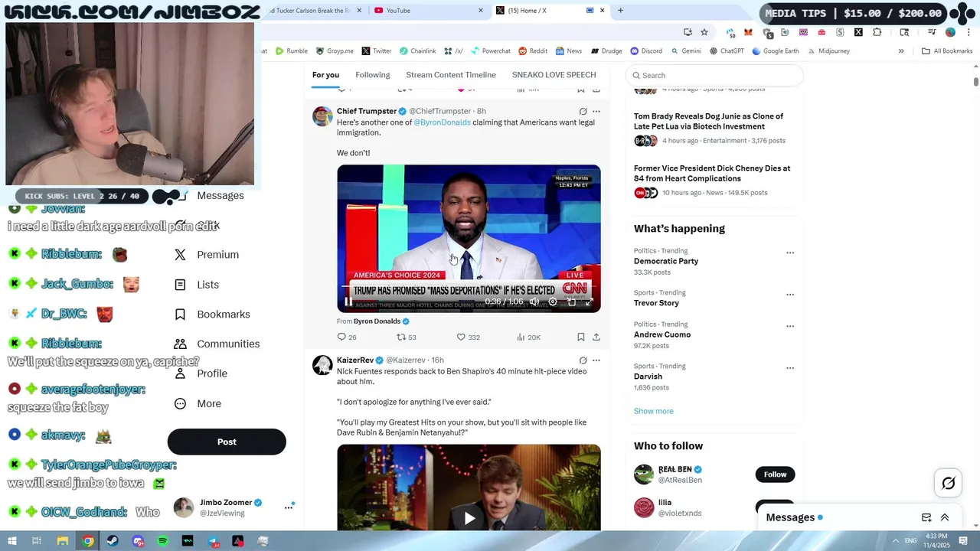Close the YouTube browser tab
This screenshot has height=551, width=980.
tap(481, 11)
